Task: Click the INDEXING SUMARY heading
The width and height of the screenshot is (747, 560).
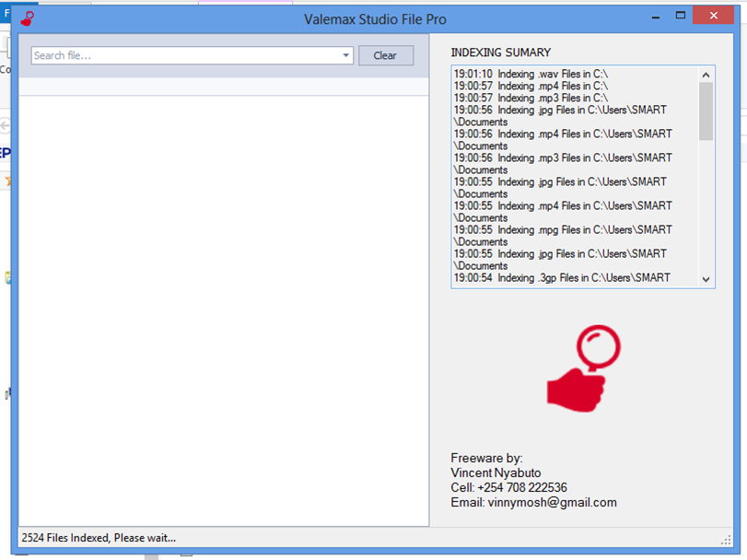Action: (x=501, y=52)
